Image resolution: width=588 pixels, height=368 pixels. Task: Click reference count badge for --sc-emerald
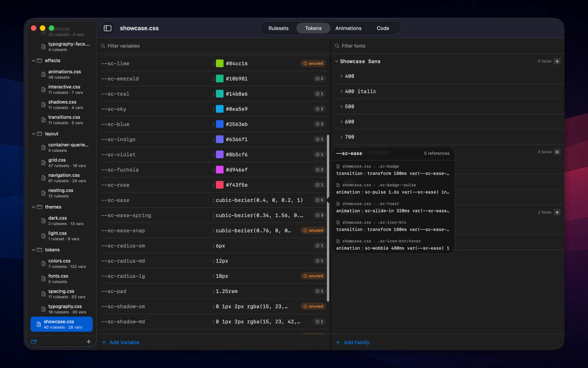319,79
